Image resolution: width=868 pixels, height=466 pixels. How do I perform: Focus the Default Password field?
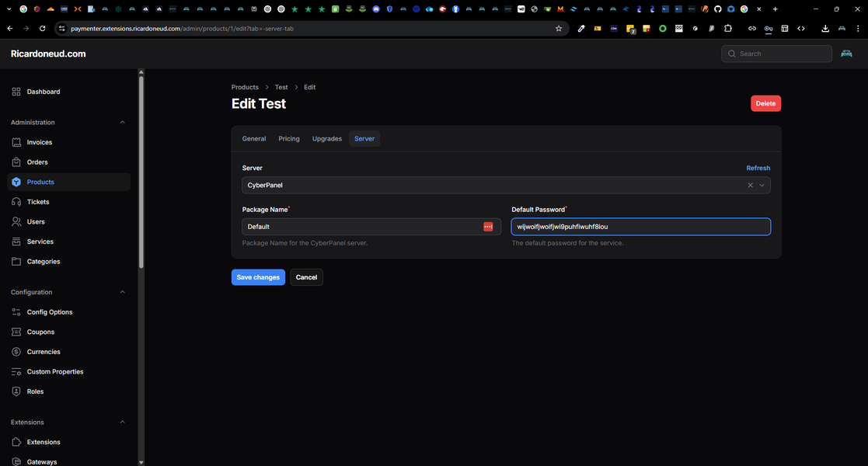pos(641,227)
